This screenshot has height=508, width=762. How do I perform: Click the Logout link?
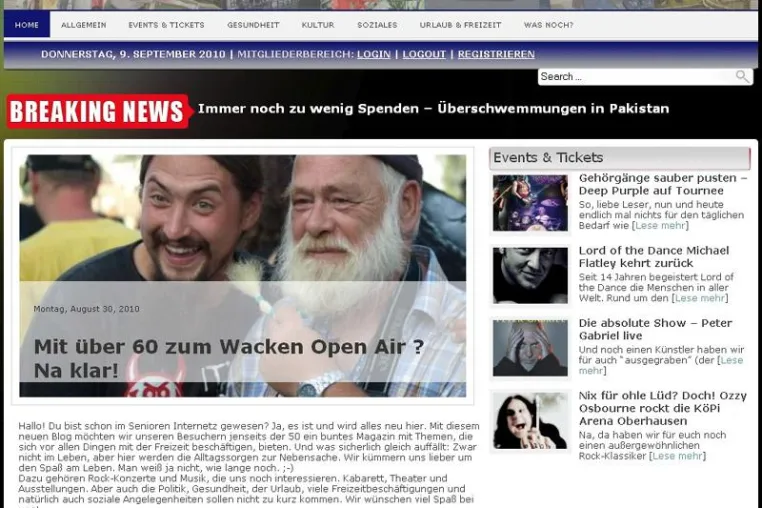click(424, 54)
